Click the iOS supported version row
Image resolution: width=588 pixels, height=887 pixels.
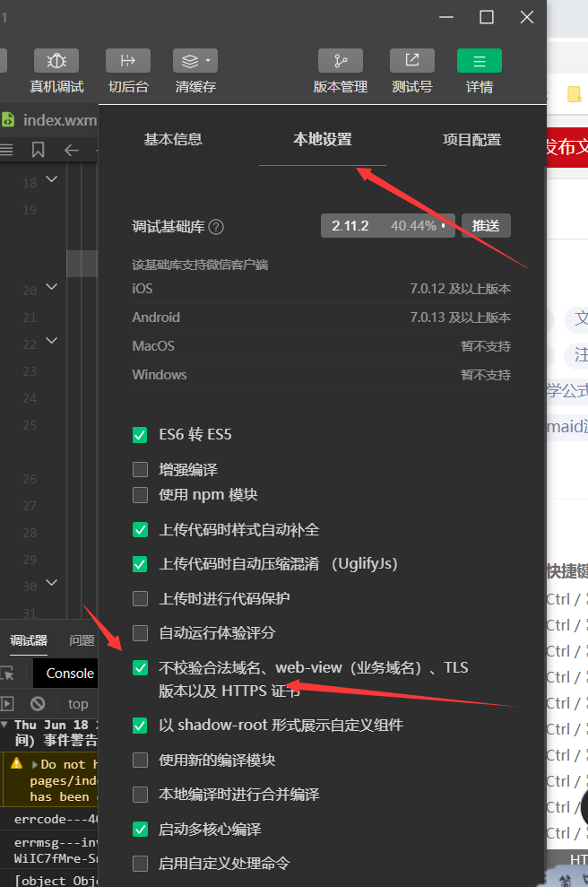click(321, 289)
